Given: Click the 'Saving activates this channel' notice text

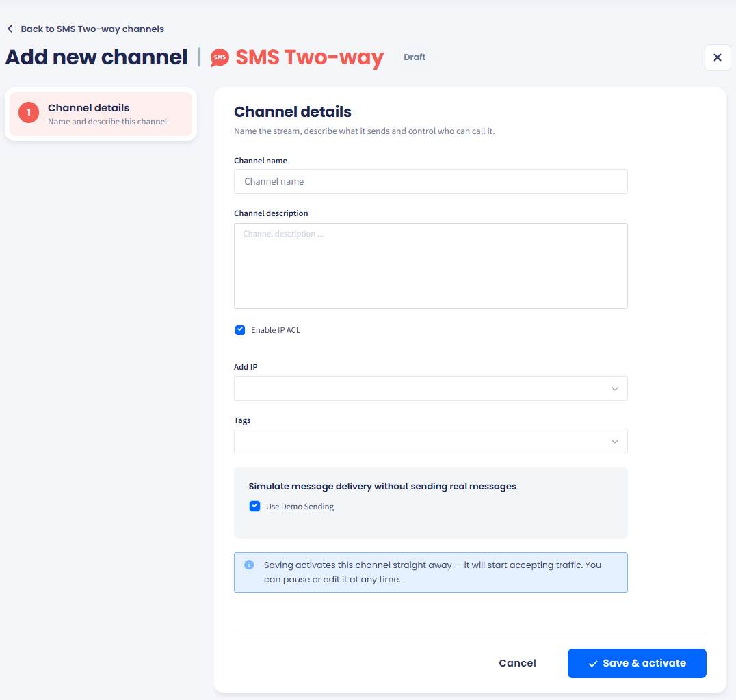Looking at the screenshot, I should point(432,572).
